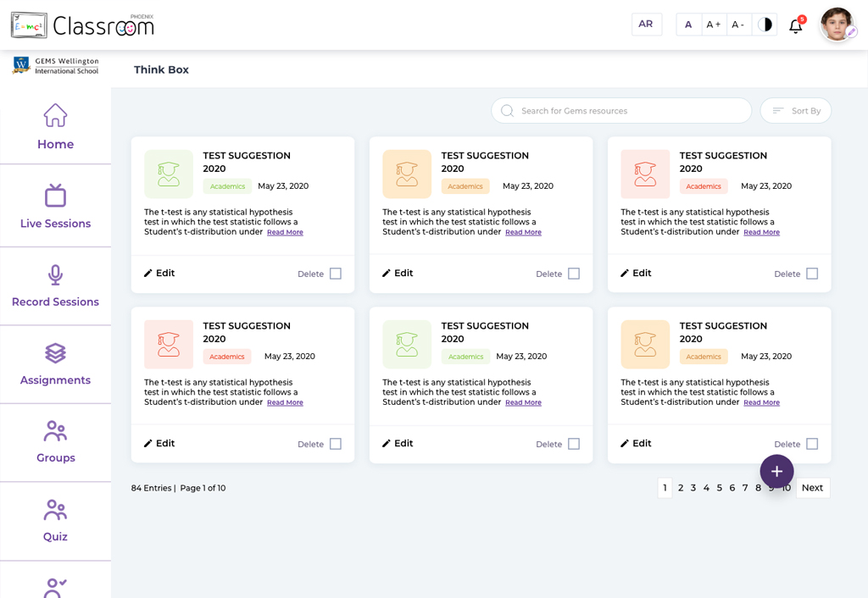Decrease text size with A-
Viewport: 868px width, 598px height.
point(738,25)
